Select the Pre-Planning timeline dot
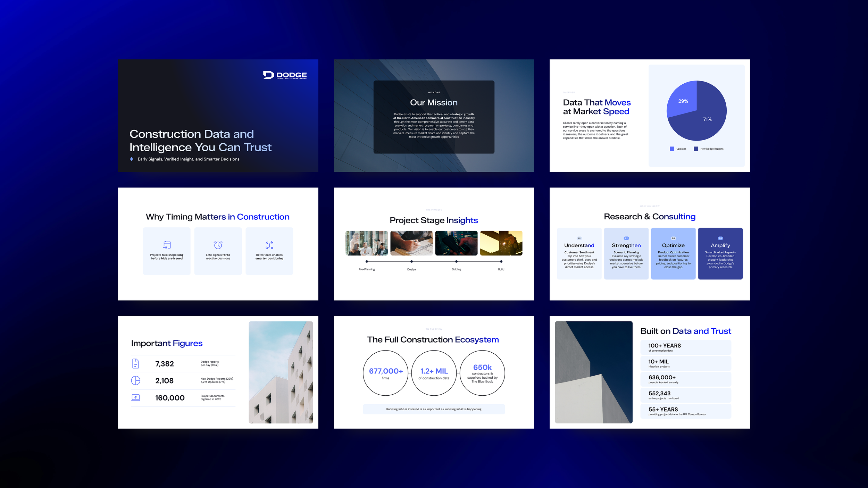The height and width of the screenshot is (488, 868). click(367, 261)
